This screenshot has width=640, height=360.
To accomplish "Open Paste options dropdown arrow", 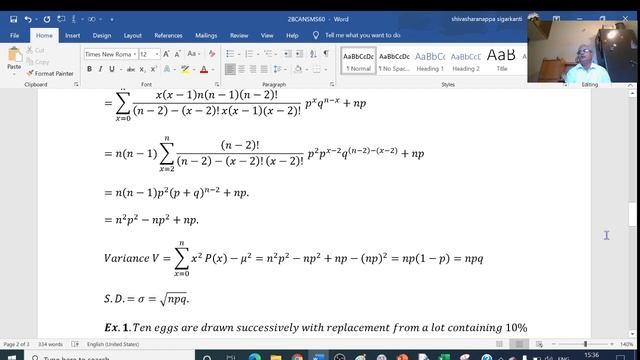I will [14, 75].
